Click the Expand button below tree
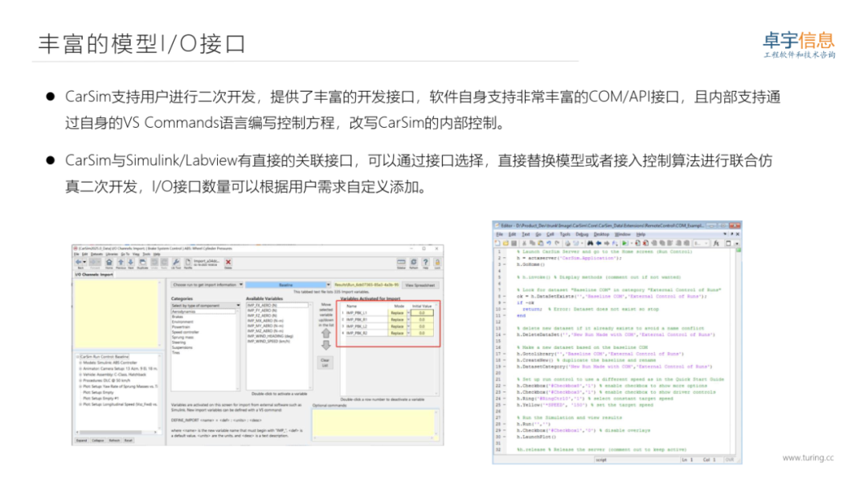868x488 pixels. [81, 441]
